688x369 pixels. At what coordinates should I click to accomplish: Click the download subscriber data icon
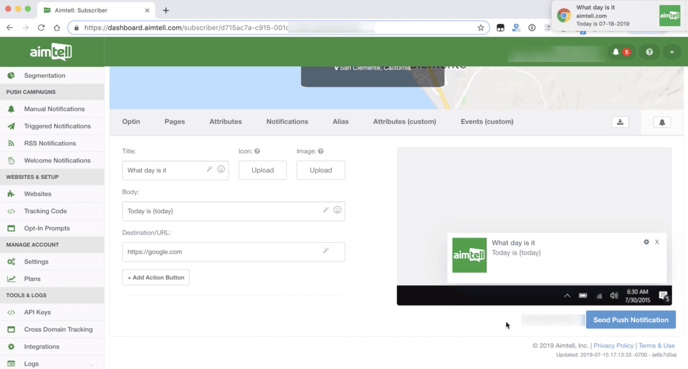[x=620, y=122]
